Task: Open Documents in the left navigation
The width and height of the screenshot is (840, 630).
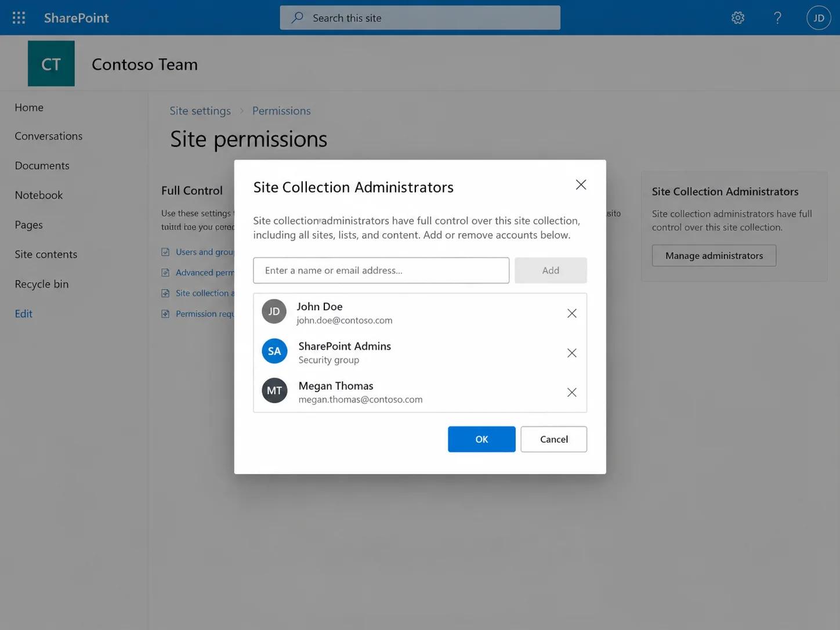Action: (42, 165)
